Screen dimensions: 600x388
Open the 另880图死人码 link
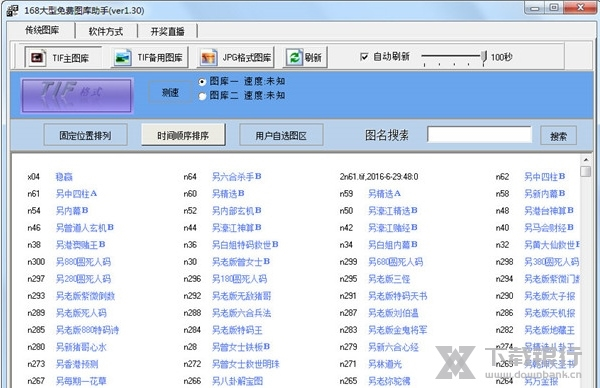(x=83, y=262)
